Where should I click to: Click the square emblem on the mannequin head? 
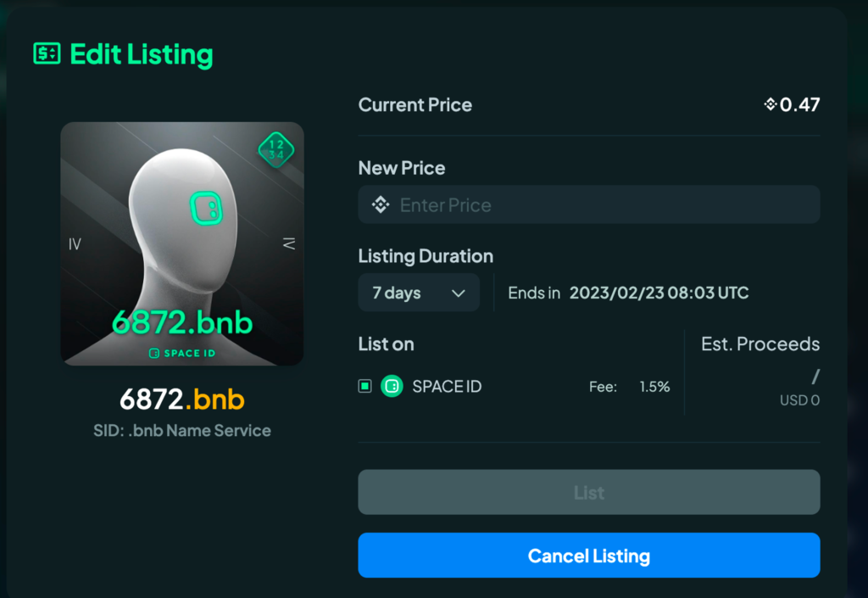click(x=207, y=208)
